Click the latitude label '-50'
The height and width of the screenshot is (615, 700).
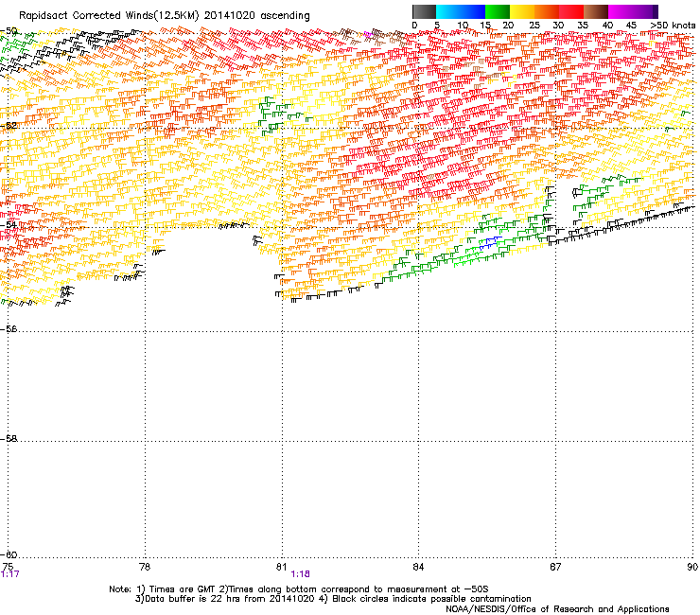tap(9, 31)
